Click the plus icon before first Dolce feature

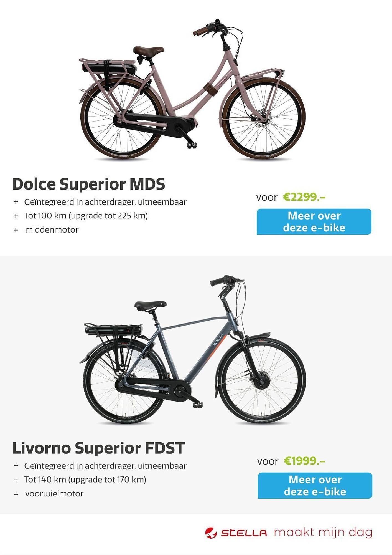(16, 202)
